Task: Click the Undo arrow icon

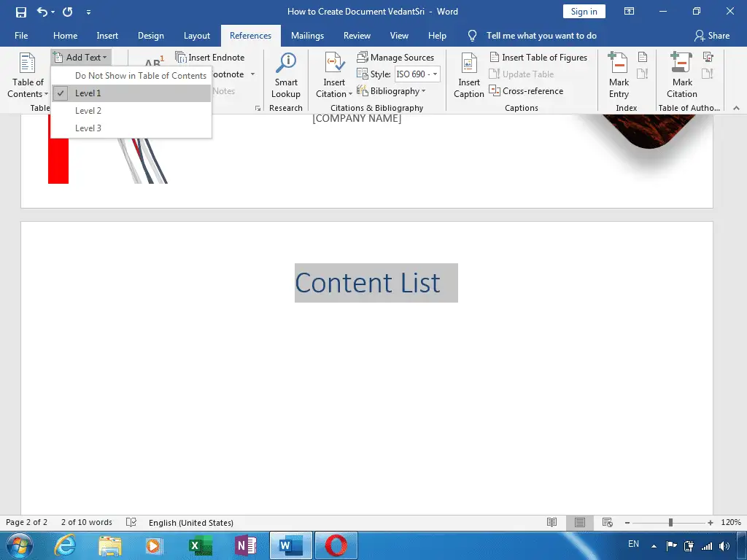Action: coord(42,12)
